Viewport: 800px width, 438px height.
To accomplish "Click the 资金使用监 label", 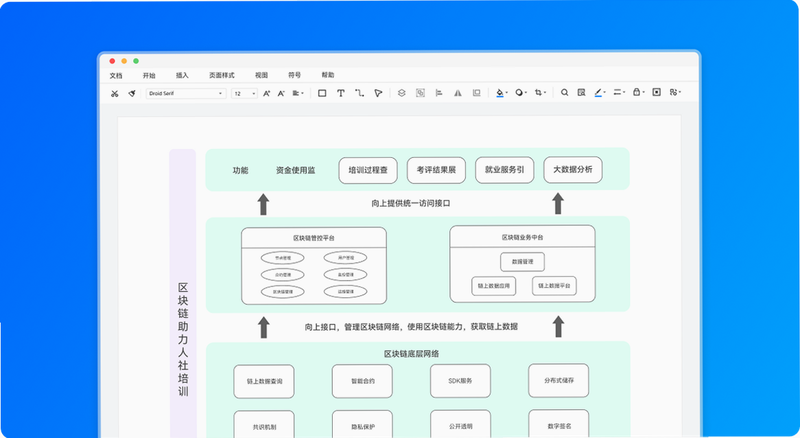I will coord(295,170).
